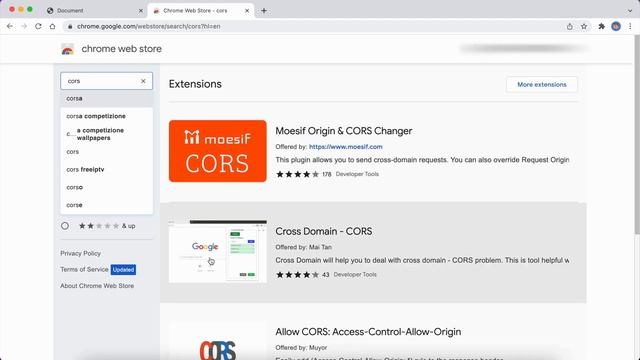Click the Chrome Web Store logo icon
Viewport: 640px width, 360px height.
point(68,49)
